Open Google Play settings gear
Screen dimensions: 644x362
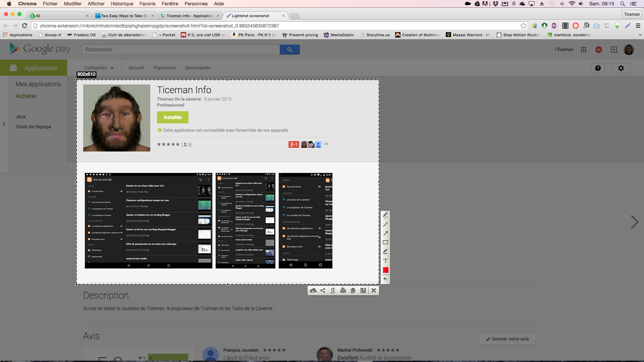coord(621,68)
